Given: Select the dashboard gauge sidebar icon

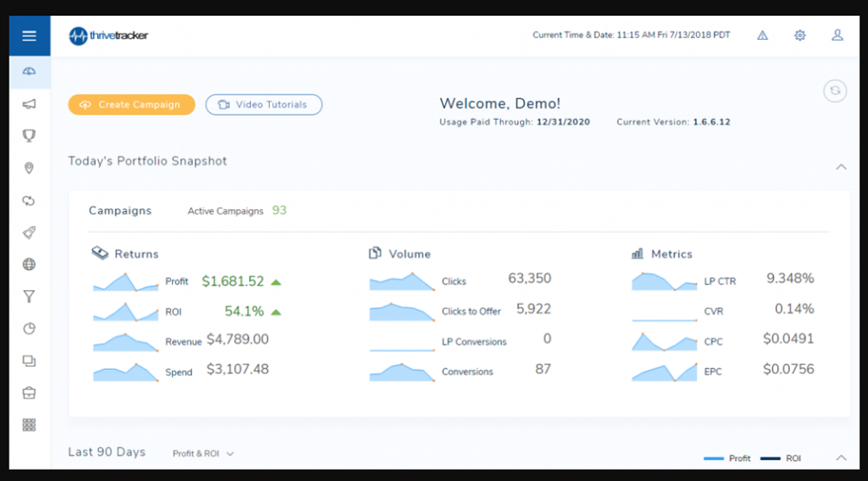Looking at the screenshot, I should pos(30,71).
